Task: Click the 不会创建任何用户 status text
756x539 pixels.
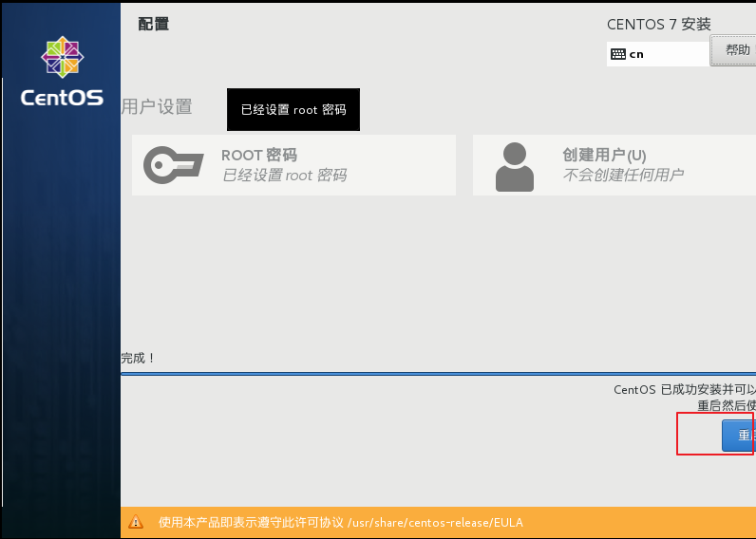Action: (622, 176)
